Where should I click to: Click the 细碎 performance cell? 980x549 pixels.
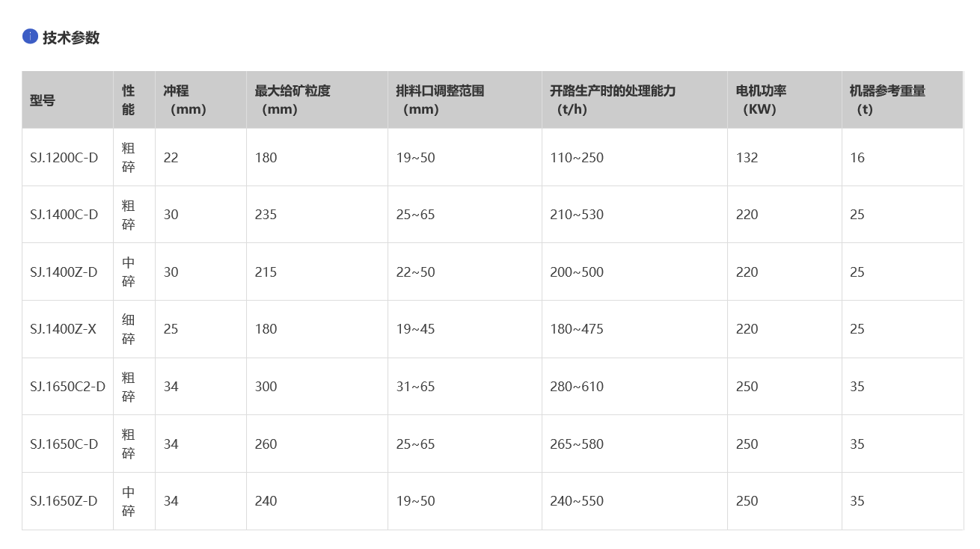pos(129,329)
